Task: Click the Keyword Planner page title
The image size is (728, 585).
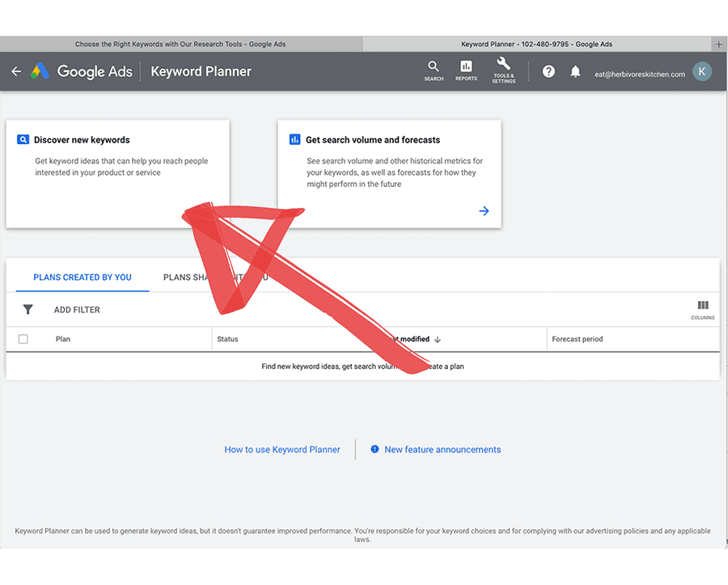Action: pyautogui.click(x=201, y=71)
